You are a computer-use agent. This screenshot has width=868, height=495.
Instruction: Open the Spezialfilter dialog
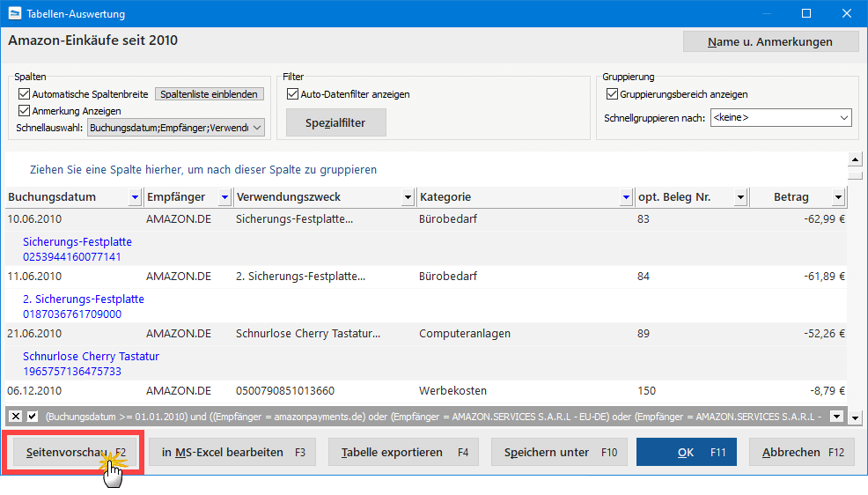coord(335,123)
